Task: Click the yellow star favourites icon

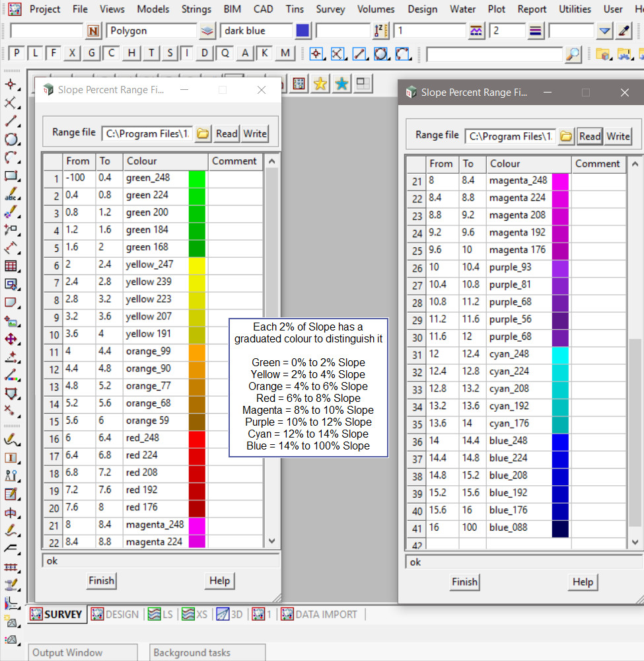Action: (x=320, y=83)
